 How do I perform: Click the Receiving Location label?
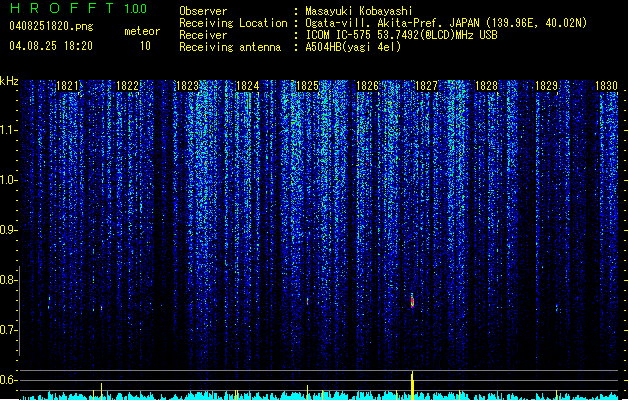pos(233,23)
